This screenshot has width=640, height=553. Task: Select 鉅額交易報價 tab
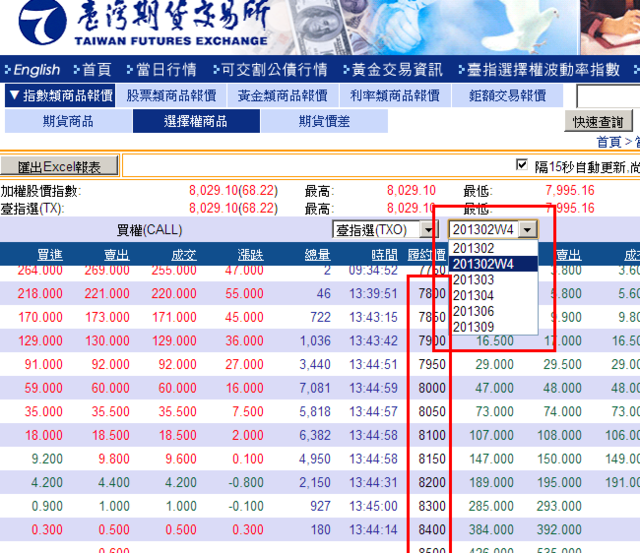tap(507, 95)
